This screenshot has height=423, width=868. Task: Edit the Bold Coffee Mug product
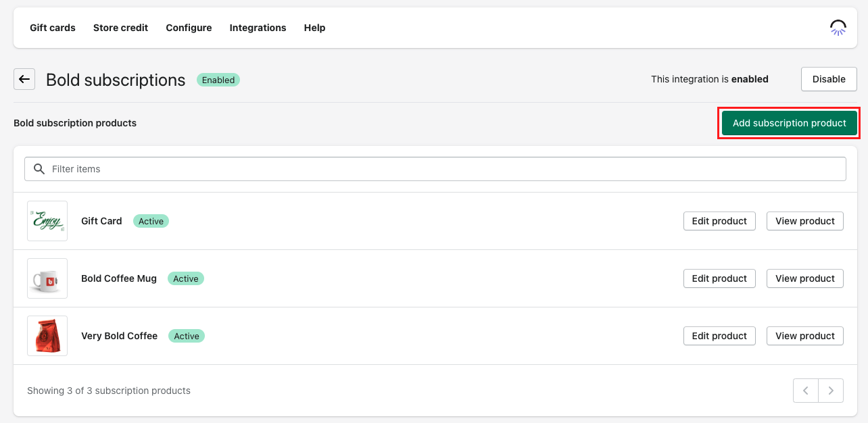tap(719, 278)
